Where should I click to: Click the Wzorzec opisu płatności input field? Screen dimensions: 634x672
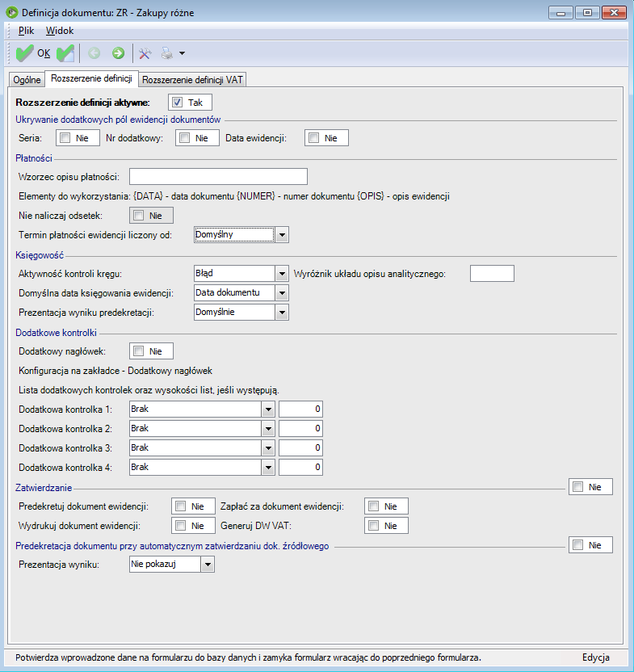(218, 177)
